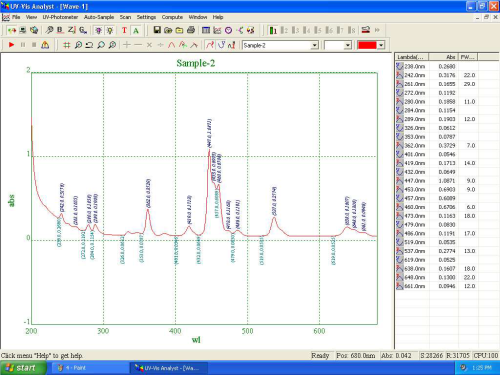Click the warning triangle icon beside stop
500x375 pixels.
pos(45,45)
